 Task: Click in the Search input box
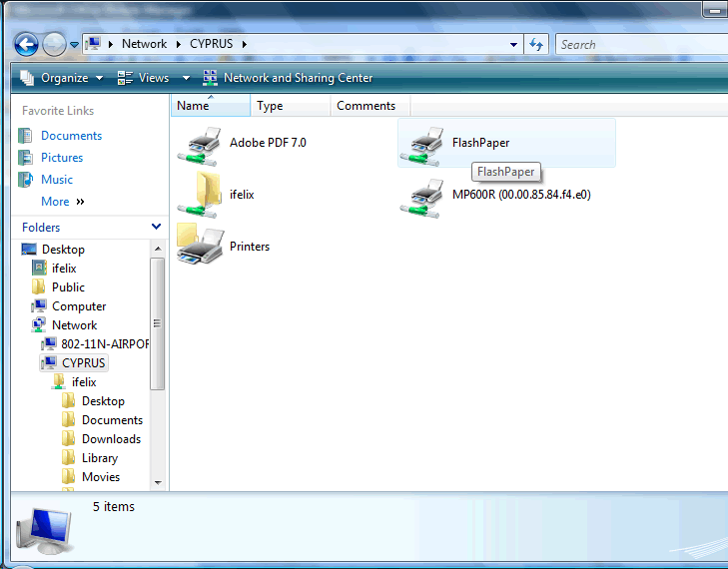[629, 45]
